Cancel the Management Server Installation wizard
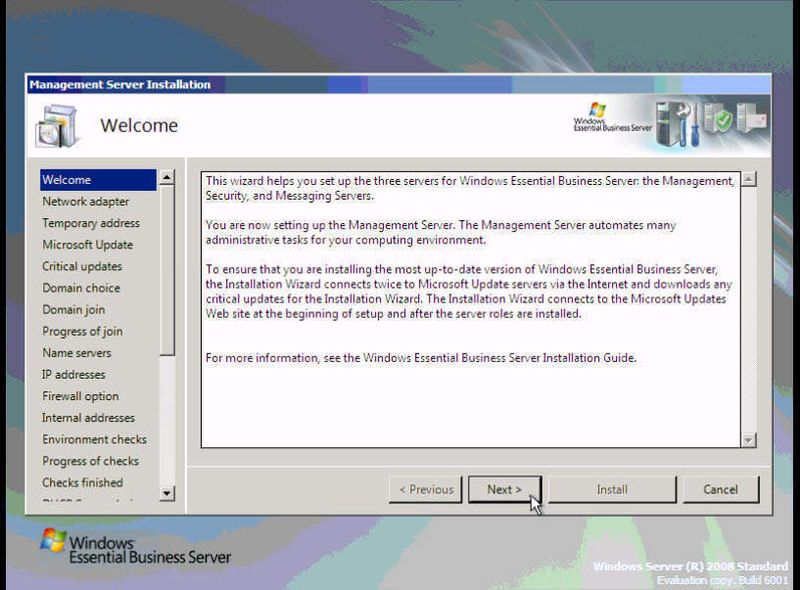The width and height of the screenshot is (800, 590). pos(720,489)
